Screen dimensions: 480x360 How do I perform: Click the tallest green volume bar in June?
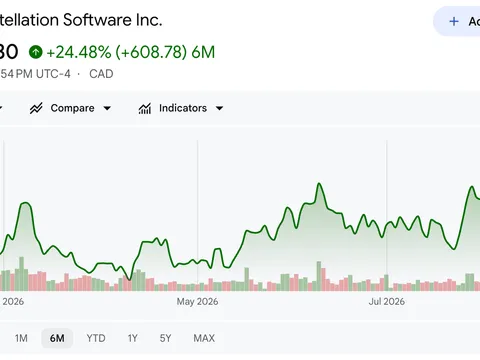tap(319, 276)
